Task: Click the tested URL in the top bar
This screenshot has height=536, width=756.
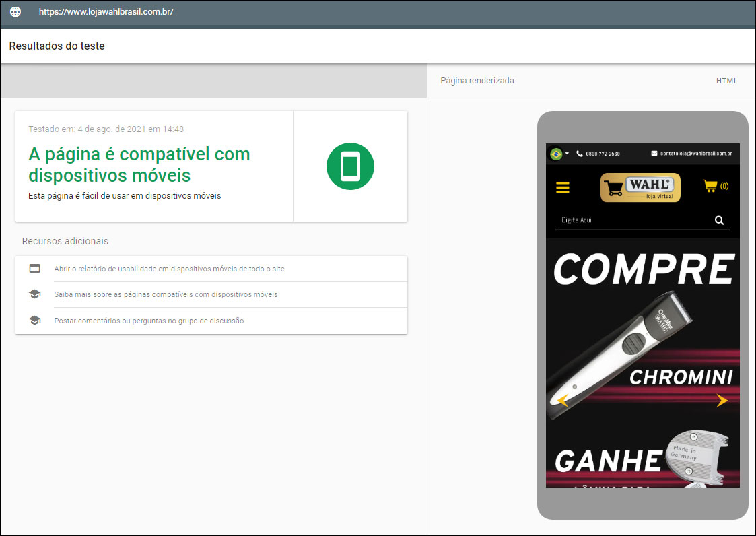Action: pyautogui.click(x=106, y=12)
